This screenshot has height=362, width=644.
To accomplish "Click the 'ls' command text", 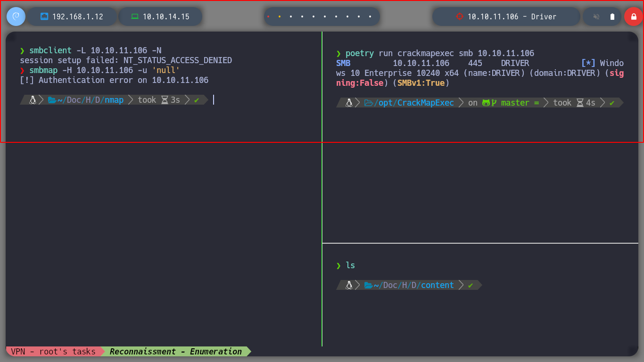I will tap(350, 265).
